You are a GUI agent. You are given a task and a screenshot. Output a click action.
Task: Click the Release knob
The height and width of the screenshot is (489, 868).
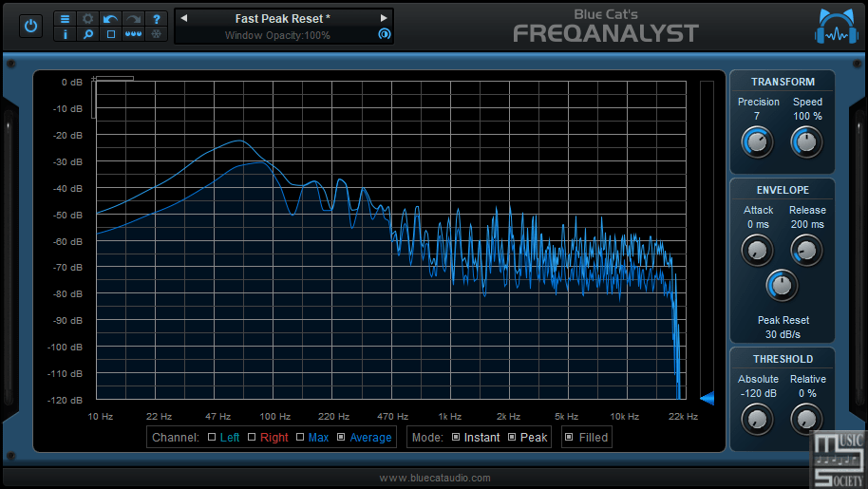pyautogui.click(x=806, y=250)
